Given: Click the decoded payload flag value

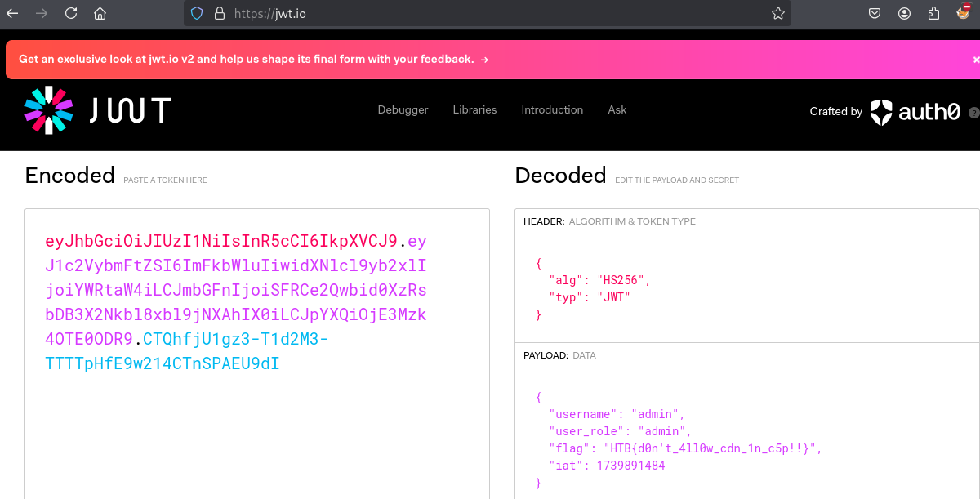Looking at the screenshot, I should point(710,448).
